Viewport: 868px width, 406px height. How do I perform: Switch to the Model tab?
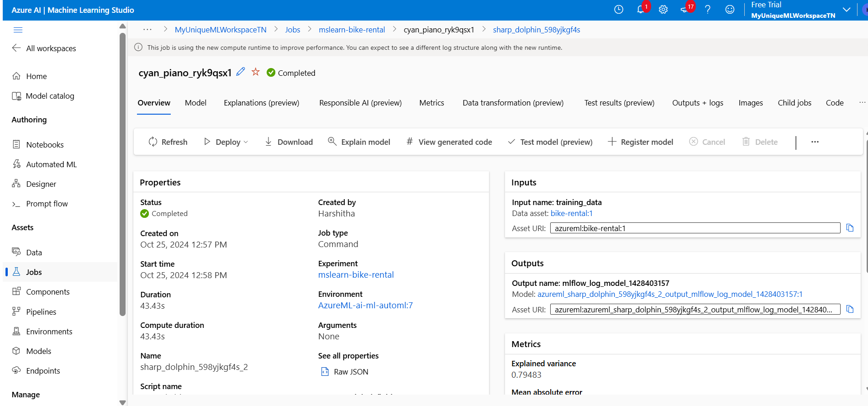(x=195, y=103)
